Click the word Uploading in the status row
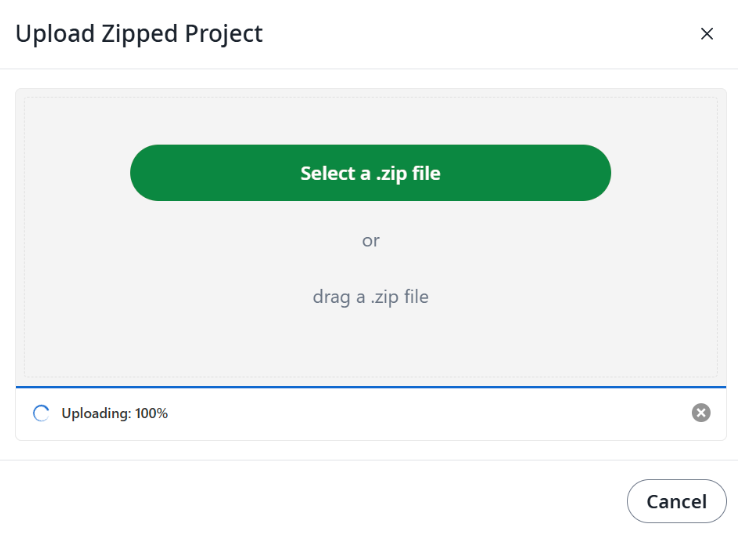 click(x=96, y=413)
